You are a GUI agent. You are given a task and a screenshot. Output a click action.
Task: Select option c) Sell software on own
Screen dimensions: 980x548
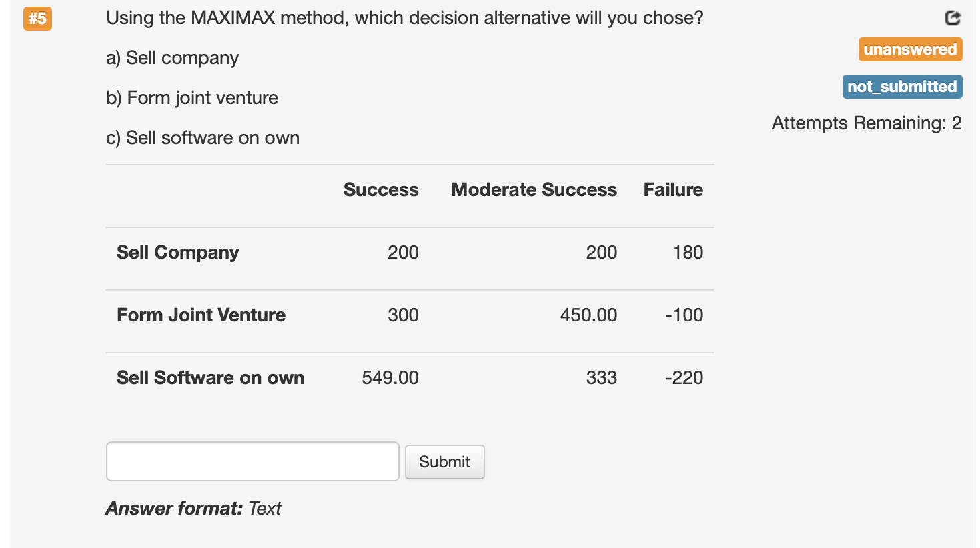pyautogui.click(x=202, y=137)
